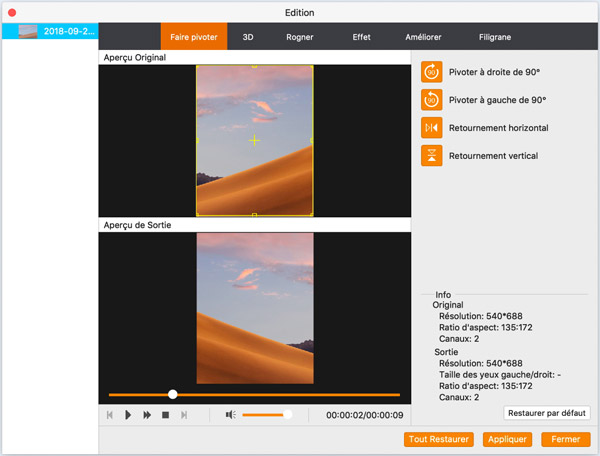This screenshot has width=600, height=456.
Task: Mute the audio with speaker icon
Action: [x=231, y=415]
